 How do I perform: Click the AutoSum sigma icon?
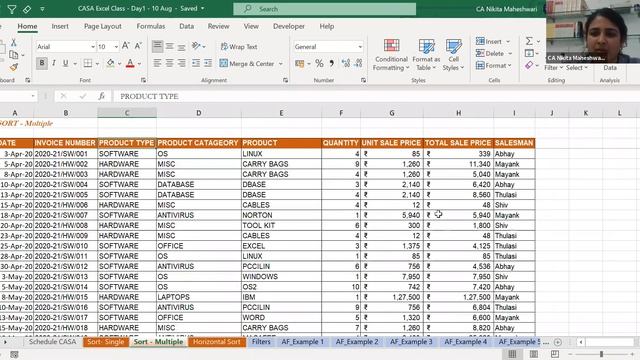[x=529, y=41]
